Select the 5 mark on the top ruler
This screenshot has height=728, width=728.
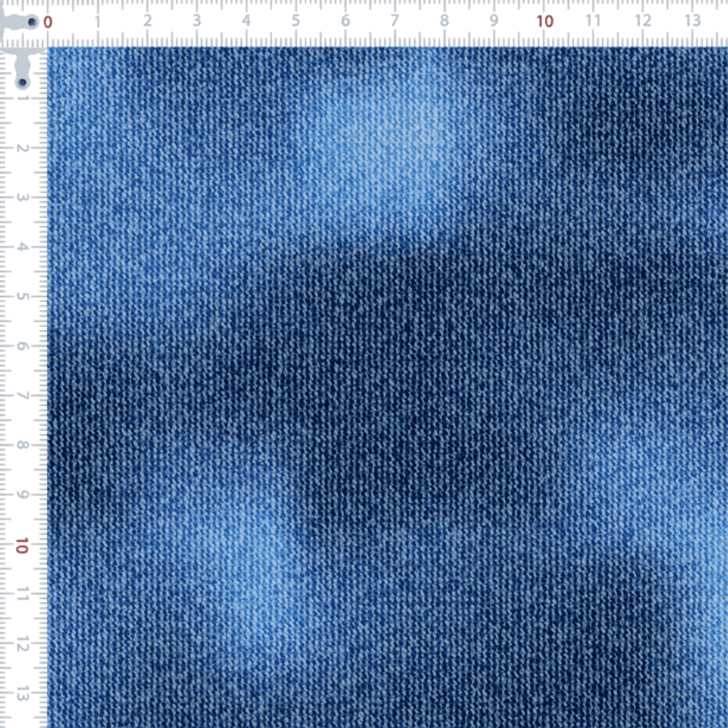pyautogui.click(x=296, y=21)
